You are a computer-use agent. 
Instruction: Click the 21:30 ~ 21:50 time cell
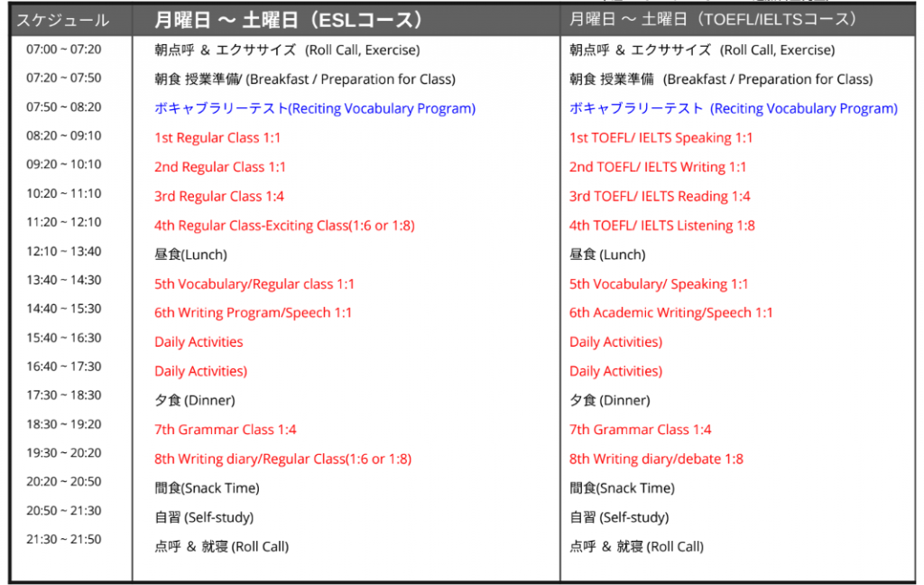pos(64,540)
